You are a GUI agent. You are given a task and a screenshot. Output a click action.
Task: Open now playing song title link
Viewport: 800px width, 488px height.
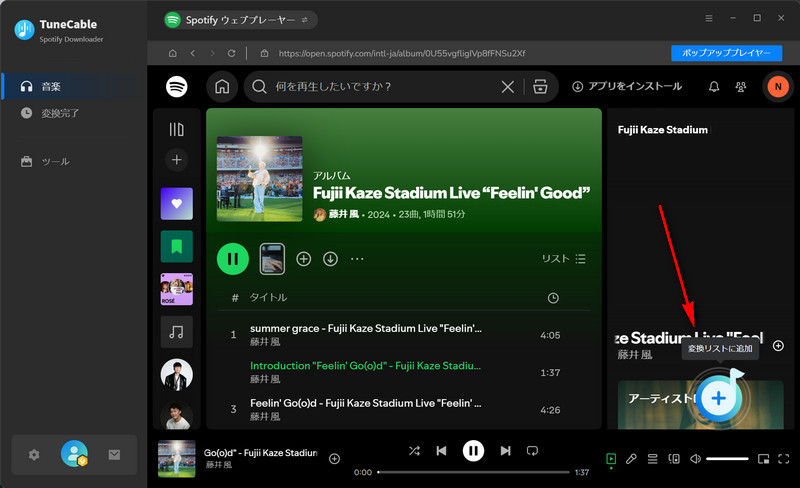[x=260, y=453]
